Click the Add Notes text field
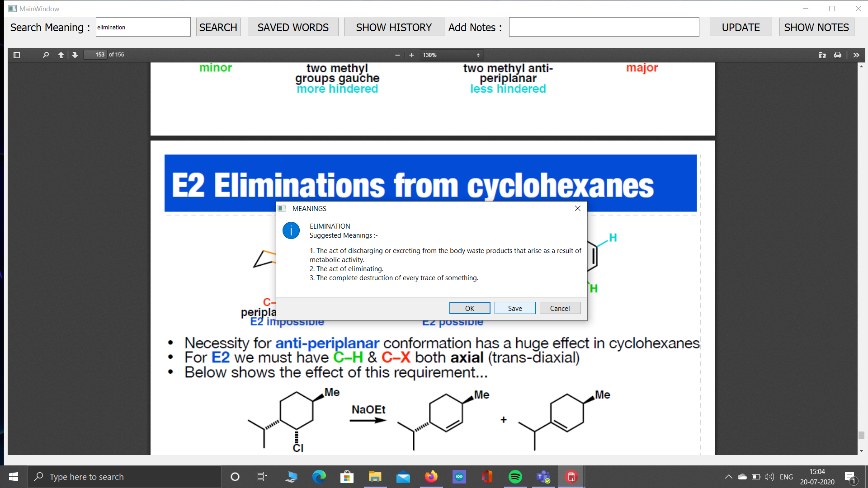The image size is (868, 488). (x=604, y=27)
